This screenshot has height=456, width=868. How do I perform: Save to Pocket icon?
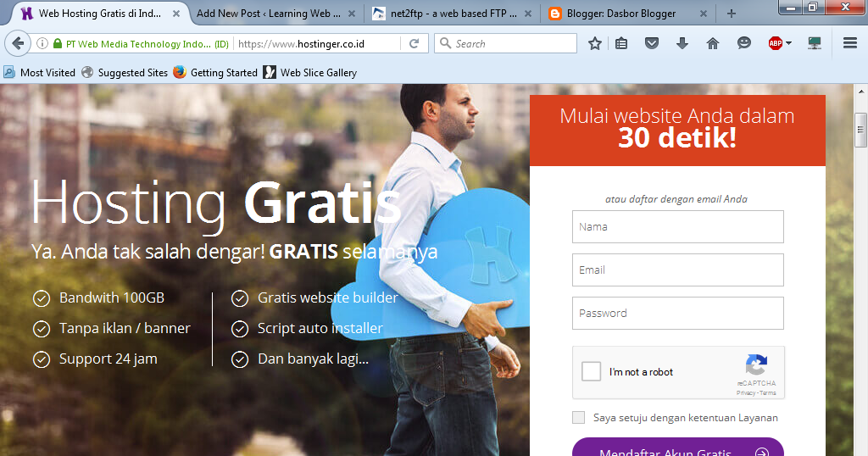click(x=652, y=43)
